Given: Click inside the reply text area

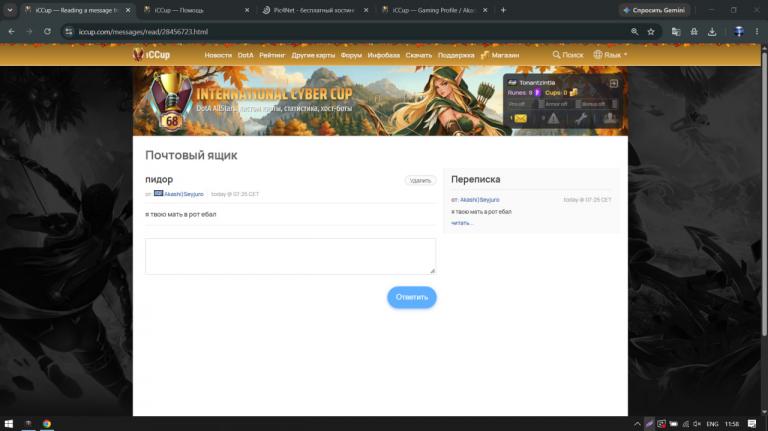Looking at the screenshot, I should tap(290, 256).
